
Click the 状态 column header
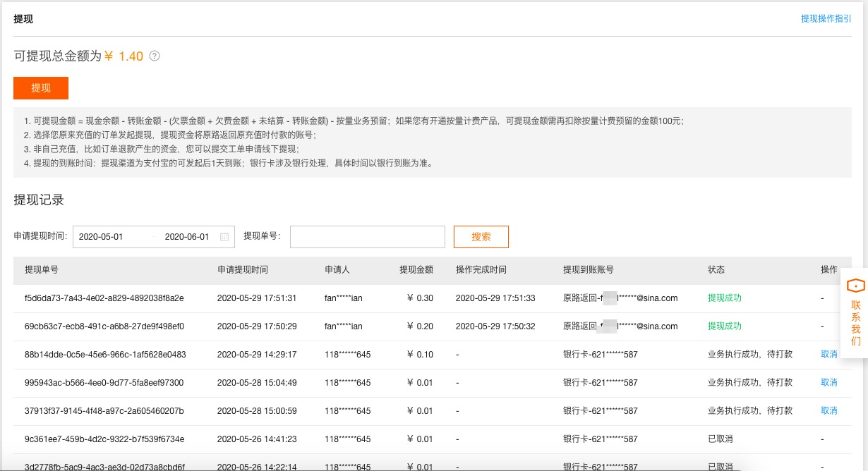pyautogui.click(x=716, y=270)
